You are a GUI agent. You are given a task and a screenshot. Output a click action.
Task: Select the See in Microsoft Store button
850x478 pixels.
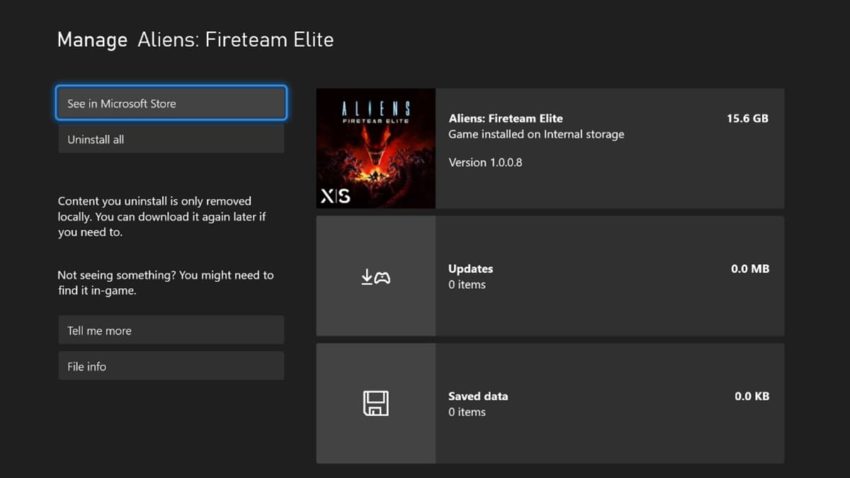pyautogui.click(x=171, y=103)
